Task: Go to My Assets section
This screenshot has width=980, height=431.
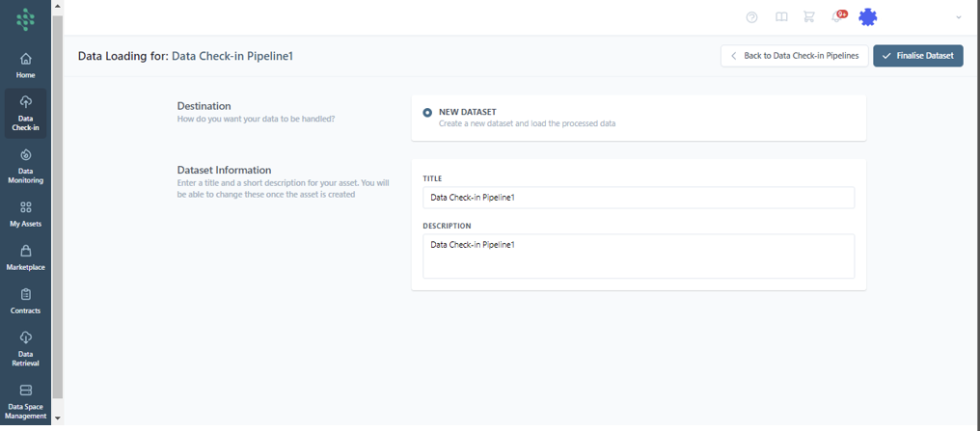Action: (26, 213)
